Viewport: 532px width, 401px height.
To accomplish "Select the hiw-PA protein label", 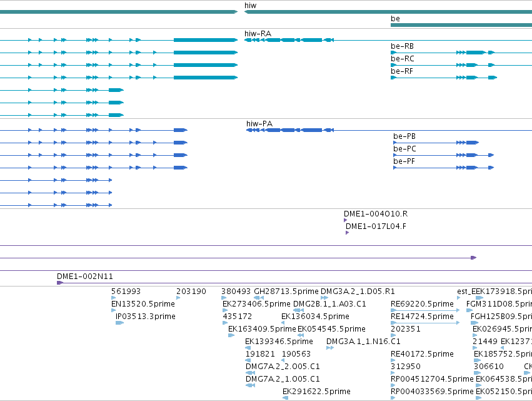I will pos(259,124).
